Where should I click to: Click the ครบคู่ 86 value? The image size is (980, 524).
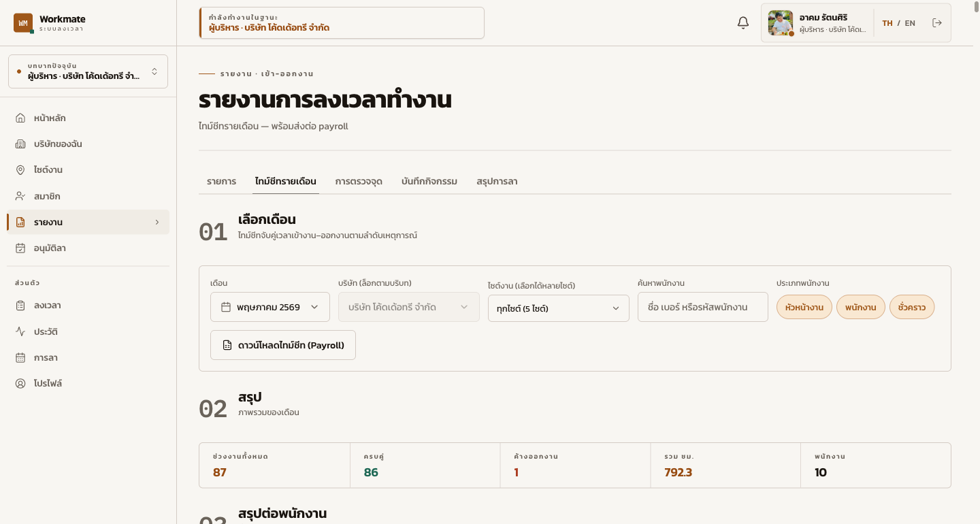[x=371, y=472]
